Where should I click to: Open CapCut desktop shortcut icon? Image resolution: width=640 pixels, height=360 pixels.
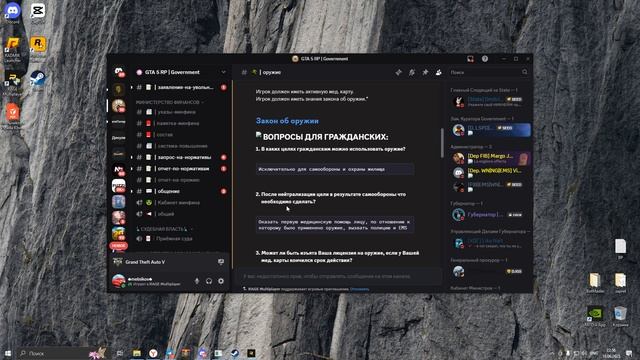pyautogui.click(x=38, y=11)
